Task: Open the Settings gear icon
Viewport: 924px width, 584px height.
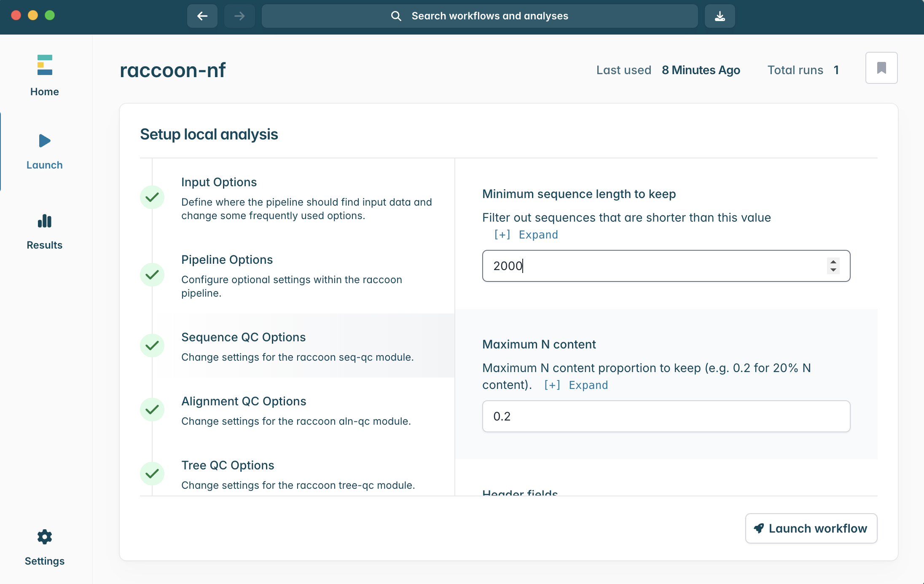Action: (x=45, y=537)
